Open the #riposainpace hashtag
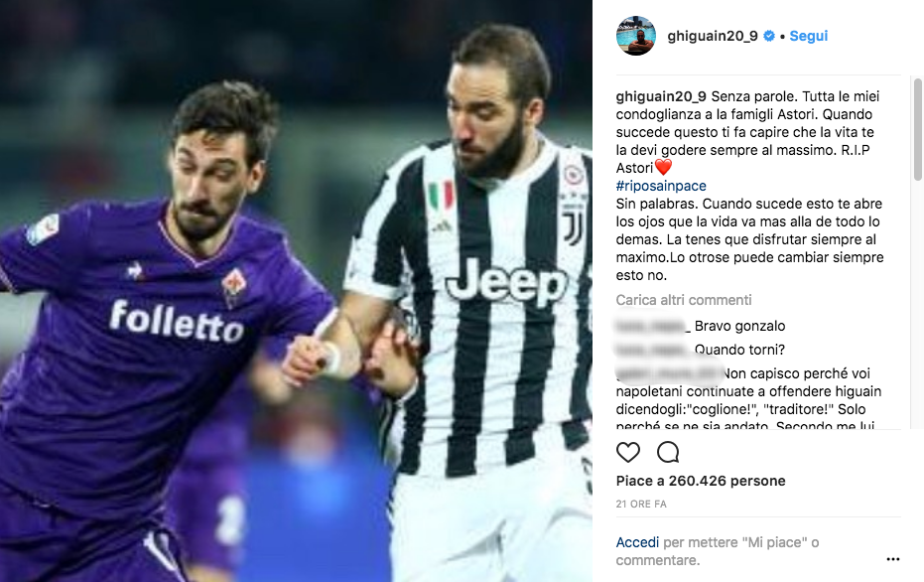Screen dimensions: 924x582 point(661,186)
